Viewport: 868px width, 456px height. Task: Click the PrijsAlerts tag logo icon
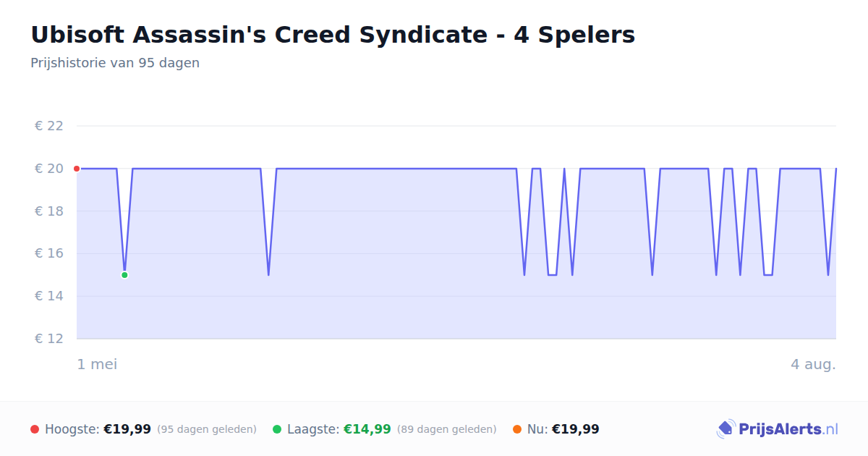(x=726, y=429)
